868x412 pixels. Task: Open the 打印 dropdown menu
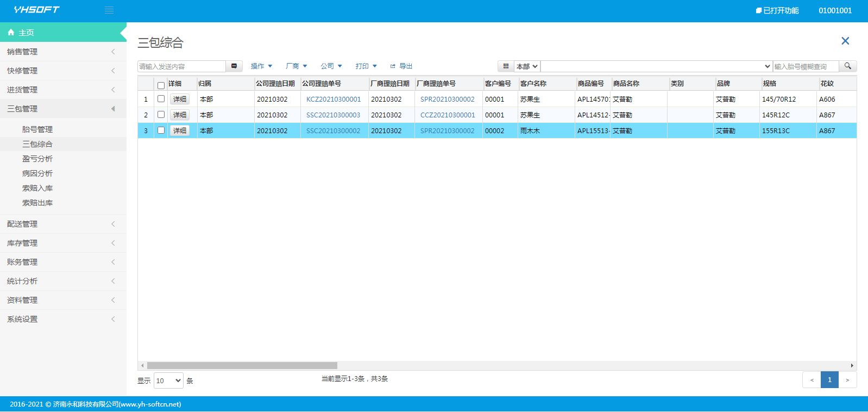366,66
